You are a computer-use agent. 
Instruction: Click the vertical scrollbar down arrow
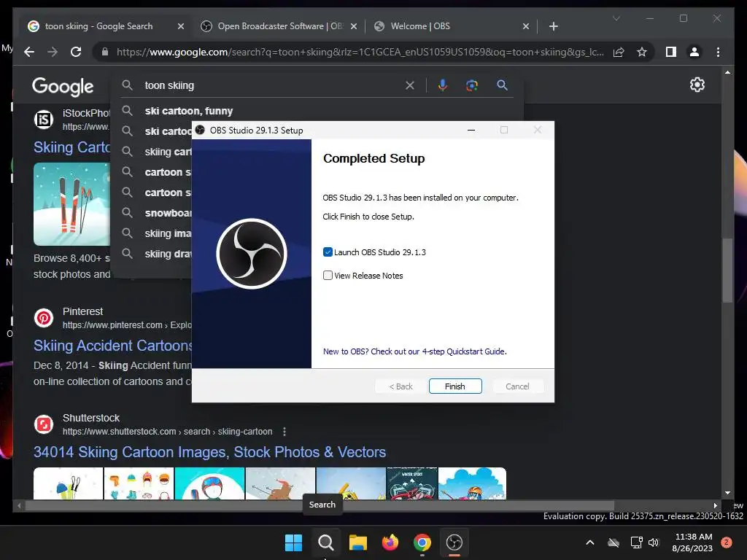tap(727, 493)
